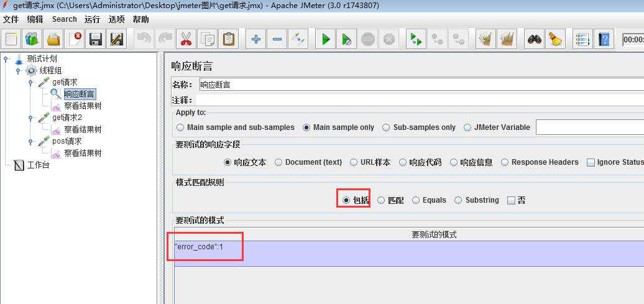The width and height of the screenshot is (644, 304).
Task: Select the post请求 sampler
Action: (x=67, y=141)
